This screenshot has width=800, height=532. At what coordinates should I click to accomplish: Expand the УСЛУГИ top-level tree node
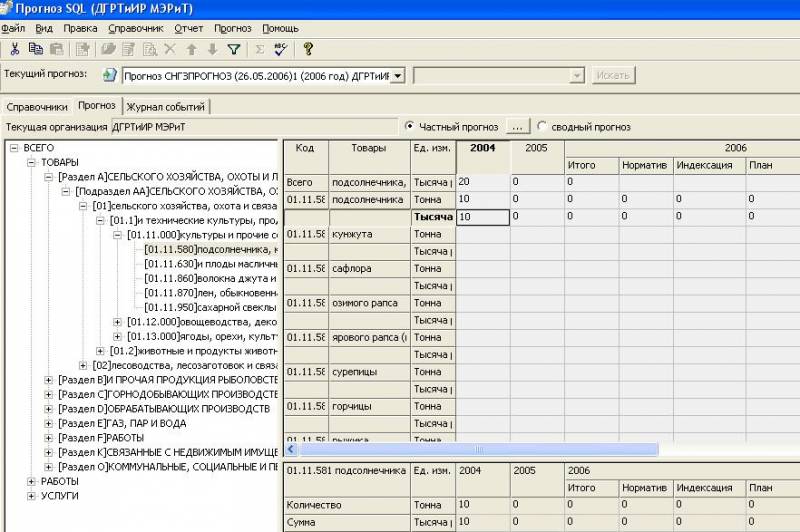point(32,496)
